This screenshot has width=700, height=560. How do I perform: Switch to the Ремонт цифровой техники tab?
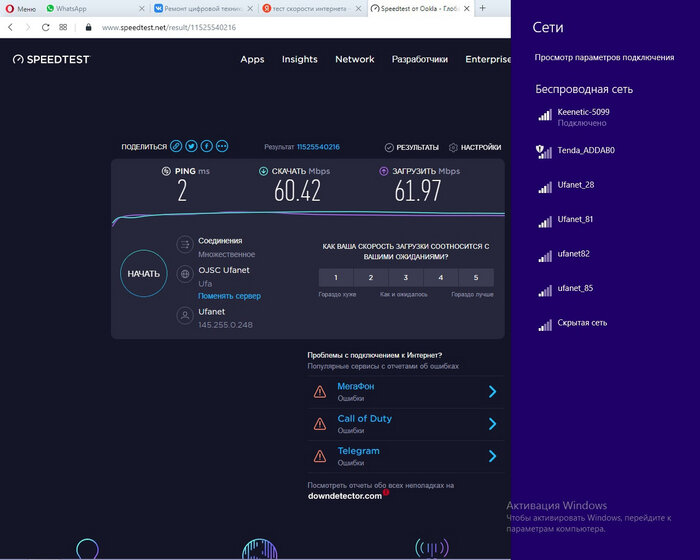203,8
